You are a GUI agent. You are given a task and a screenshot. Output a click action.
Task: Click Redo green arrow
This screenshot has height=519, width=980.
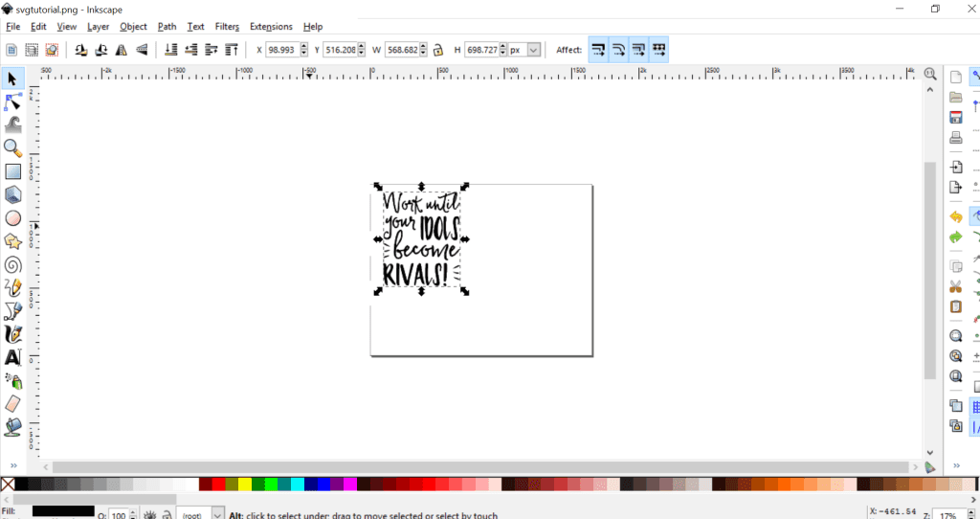pyautogui.click(x=956, y=237)
